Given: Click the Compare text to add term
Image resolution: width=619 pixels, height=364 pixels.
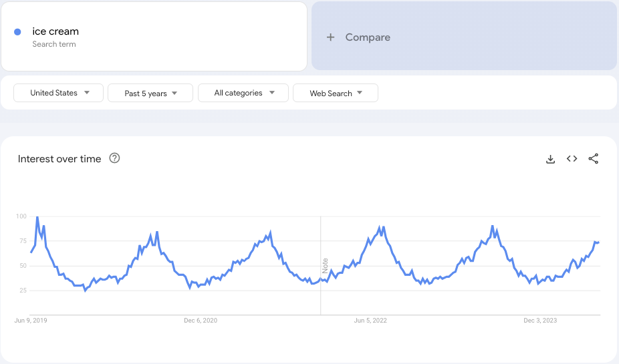Looking at the screenshot, I should 368,37.
